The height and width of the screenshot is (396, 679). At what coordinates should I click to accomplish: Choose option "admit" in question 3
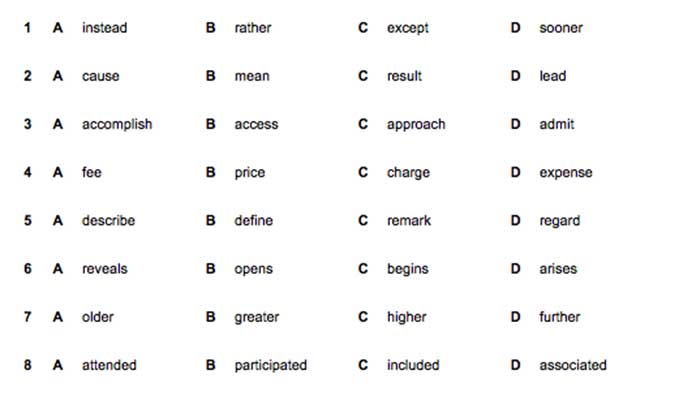[556, 124]
